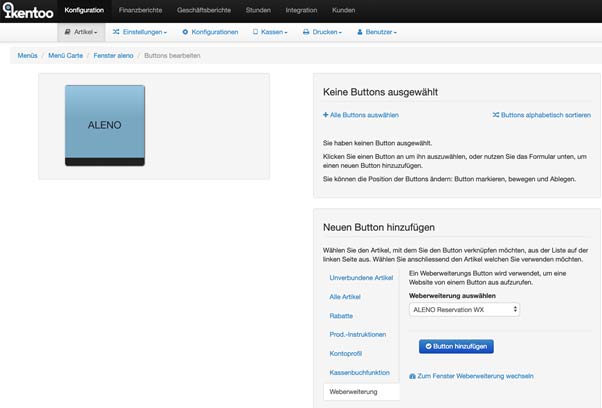Open Konfigurationen in the submenu

pos(210,32)
